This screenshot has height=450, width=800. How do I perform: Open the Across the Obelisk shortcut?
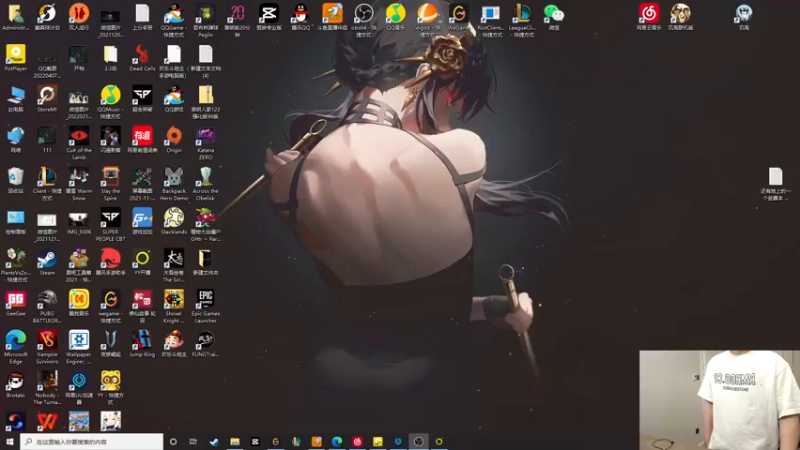(x=206, y=177)
